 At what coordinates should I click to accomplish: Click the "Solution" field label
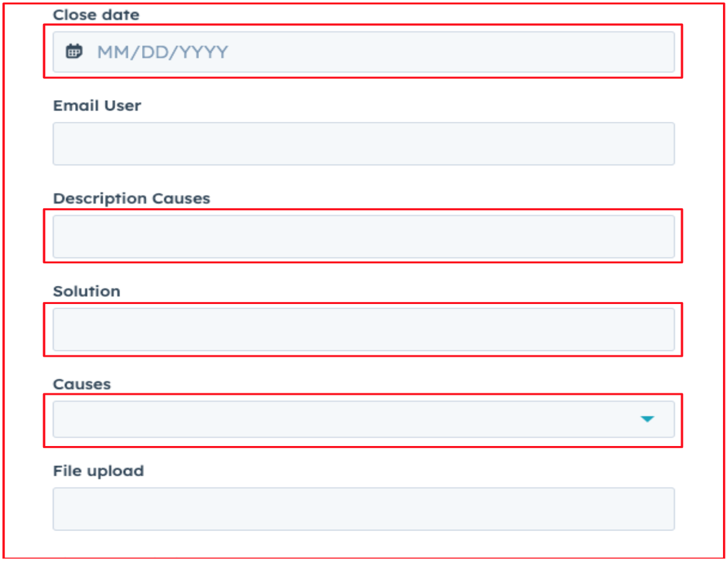click(86, 291)
